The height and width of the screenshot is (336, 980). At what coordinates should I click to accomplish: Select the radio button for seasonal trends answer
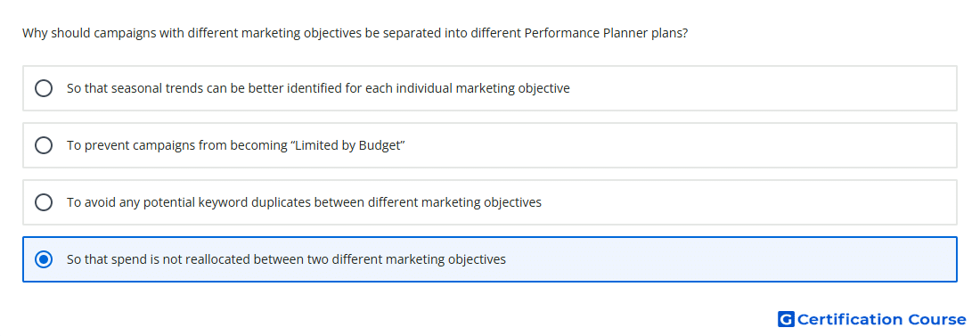coord(44,88)
